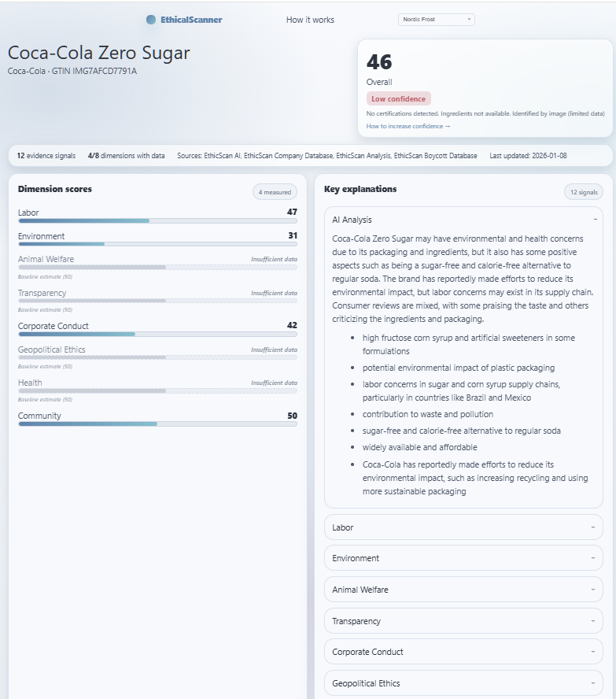616x699 pixels.
Task: Click the EthicalScanner logo icon
Action: [151, 20]
